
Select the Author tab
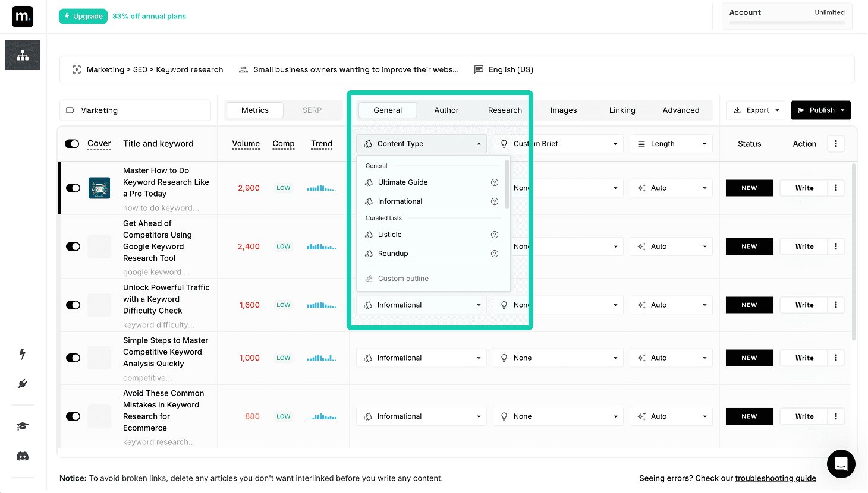click(446, 110)
